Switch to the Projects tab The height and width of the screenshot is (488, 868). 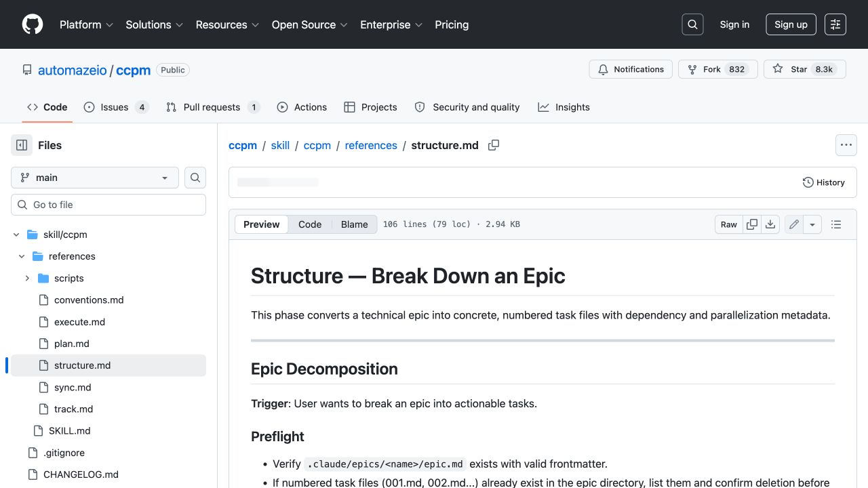tap(370, 107)
